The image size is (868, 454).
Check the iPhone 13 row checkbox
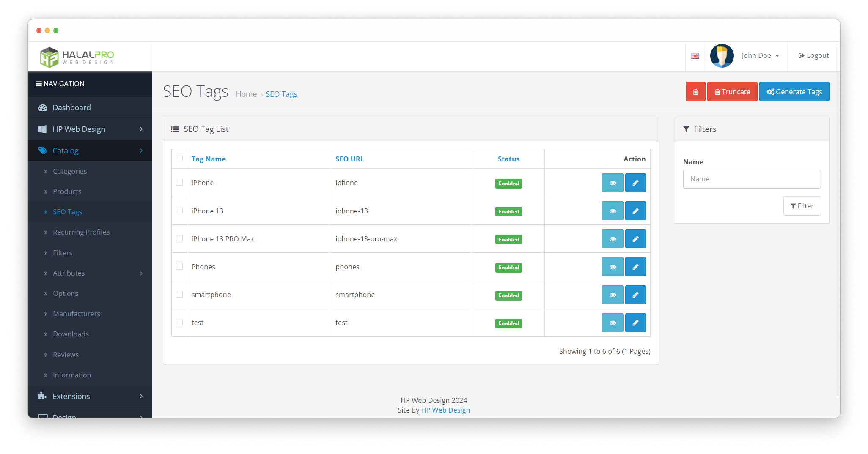[x=179, y=210]
